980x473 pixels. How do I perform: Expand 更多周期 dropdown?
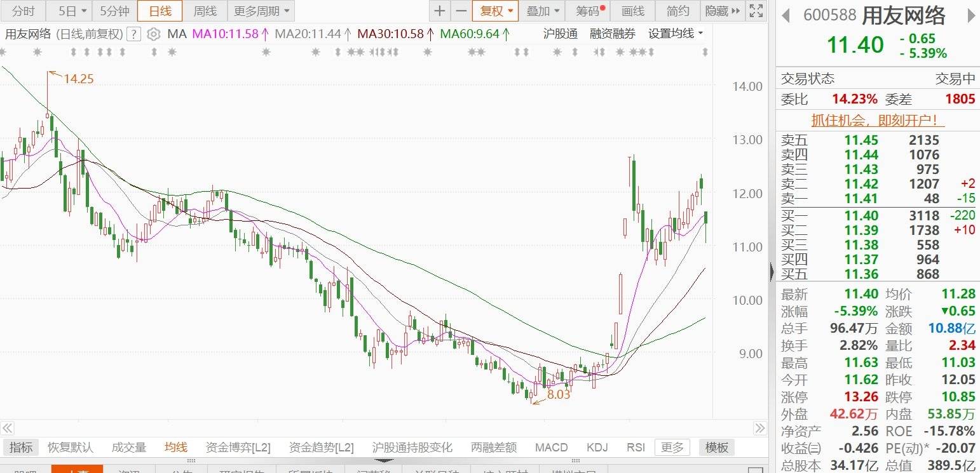tap(261, 11)
